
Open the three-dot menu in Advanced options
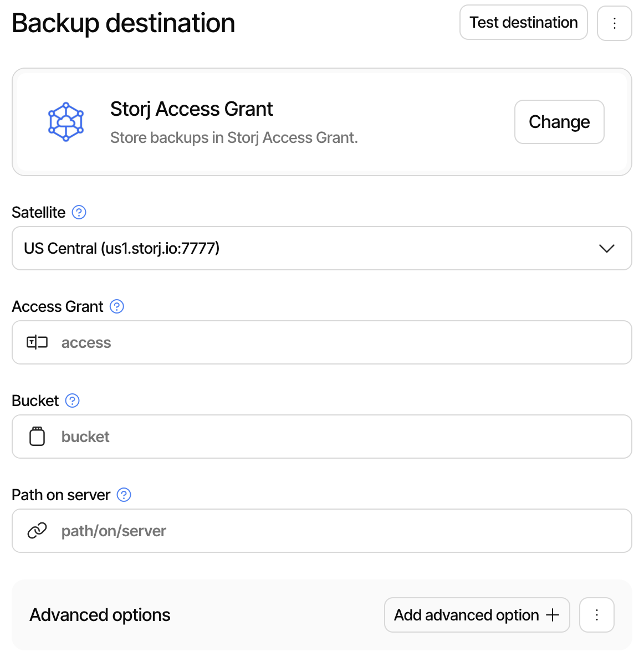pyautogui.click(x=597, y=615)
